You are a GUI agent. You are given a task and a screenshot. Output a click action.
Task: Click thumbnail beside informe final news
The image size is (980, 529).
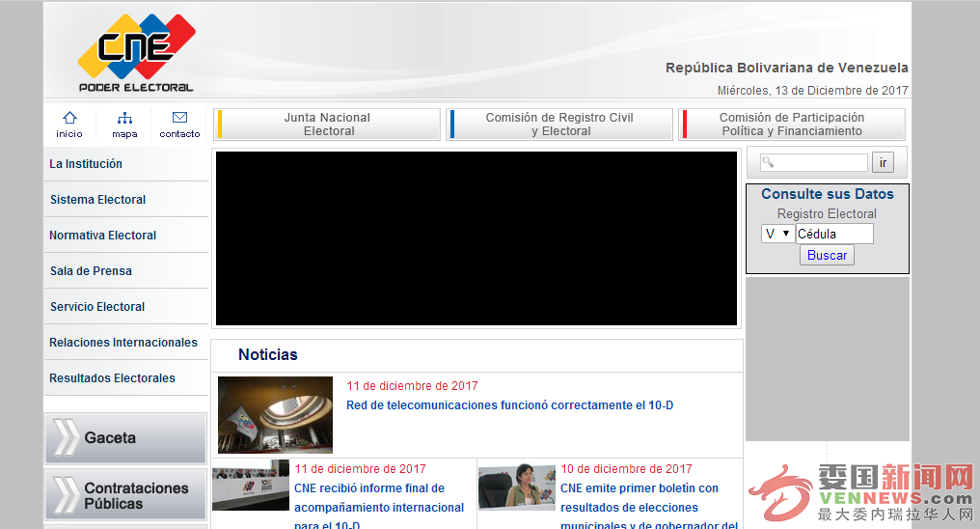(x=251, y=486)
